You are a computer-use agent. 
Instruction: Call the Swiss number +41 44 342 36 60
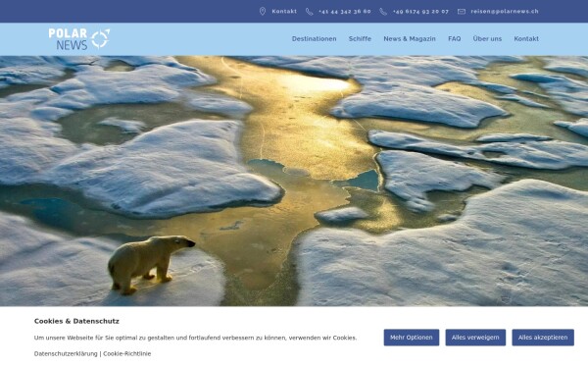click(345, 12)
